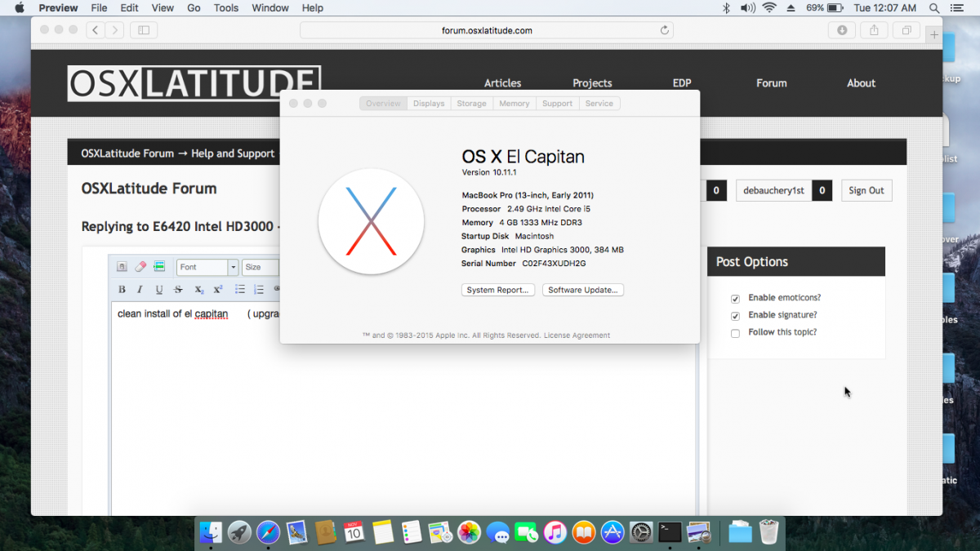Click Safari forward arrow button
The width and height of the screenshot is (980, 551).
(x=115, y=30)
